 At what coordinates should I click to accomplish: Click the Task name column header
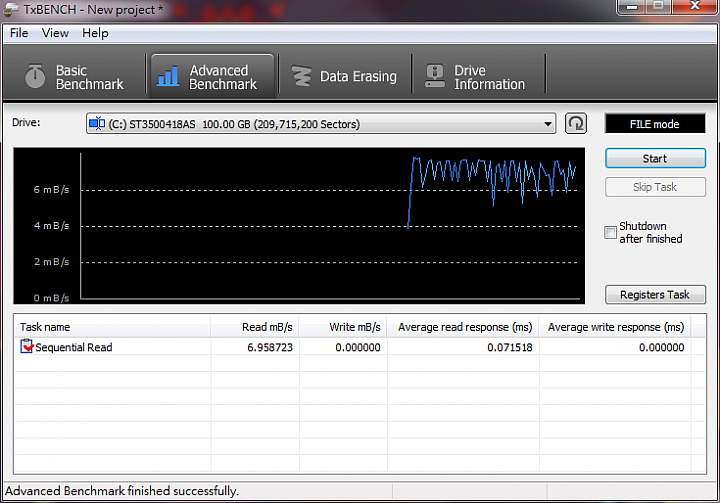point(112,327)
